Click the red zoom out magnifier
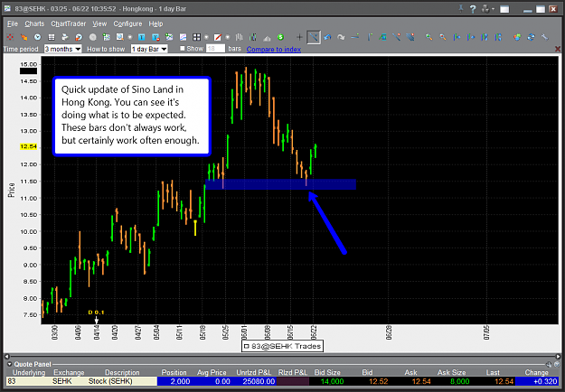The width and height of the screenshot is (565, 392). pyautogui.click(x=442, y=37)
